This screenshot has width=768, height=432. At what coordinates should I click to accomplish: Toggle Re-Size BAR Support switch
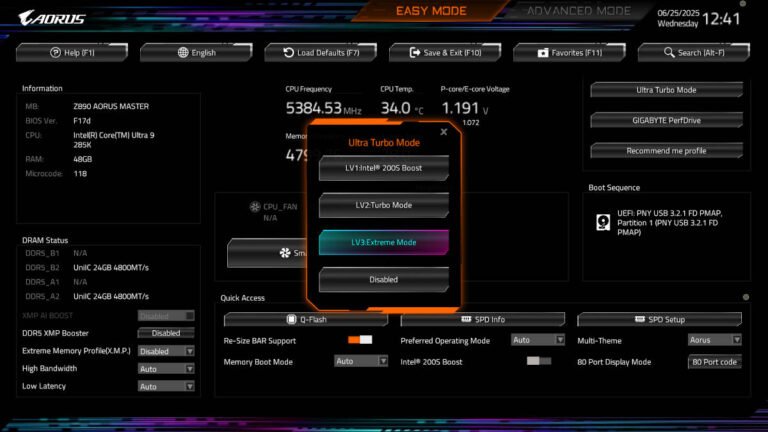click(360, 340)
